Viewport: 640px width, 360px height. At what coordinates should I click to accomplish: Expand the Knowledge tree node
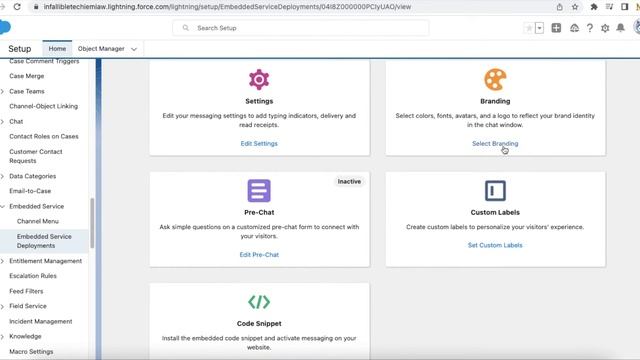tap(2, 337)
